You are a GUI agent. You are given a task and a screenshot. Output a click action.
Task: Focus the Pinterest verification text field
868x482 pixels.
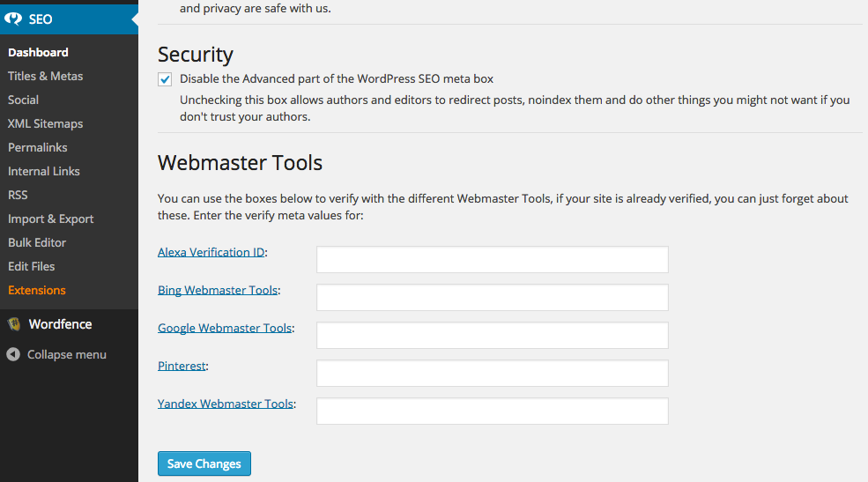[x=492, y=374]
